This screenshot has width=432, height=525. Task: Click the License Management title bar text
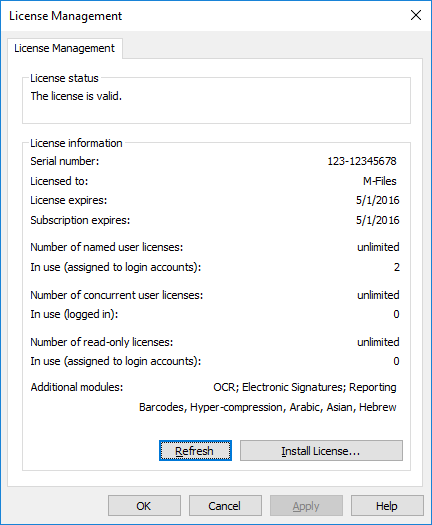click(x=66, y=16)
